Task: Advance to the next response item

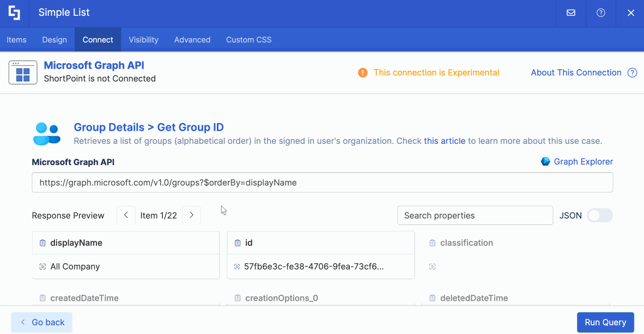Action: 191,215
